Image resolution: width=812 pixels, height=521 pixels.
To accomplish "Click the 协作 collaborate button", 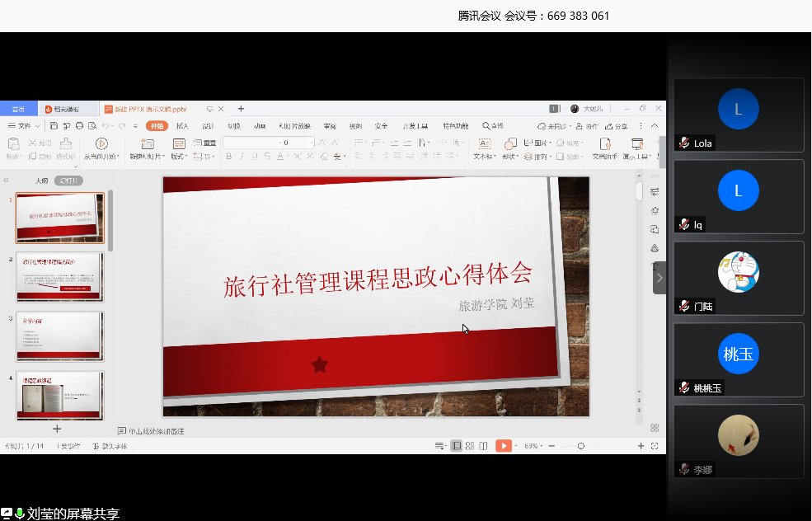I will 587,126.
